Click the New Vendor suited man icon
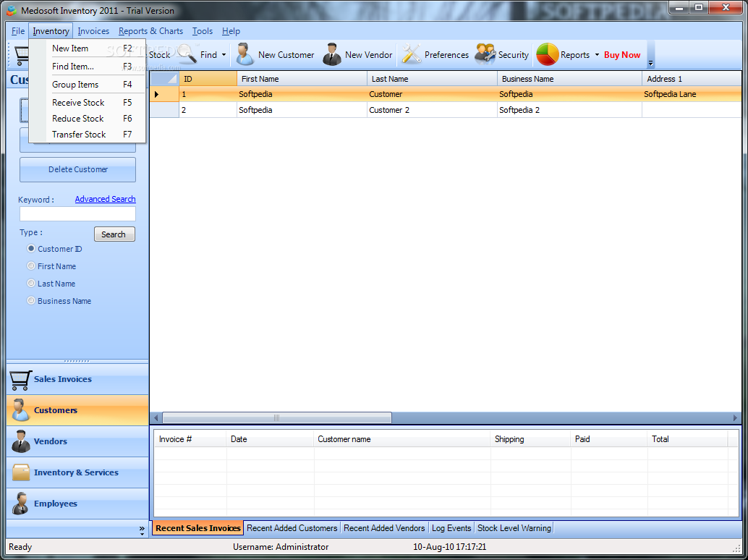 331,54
